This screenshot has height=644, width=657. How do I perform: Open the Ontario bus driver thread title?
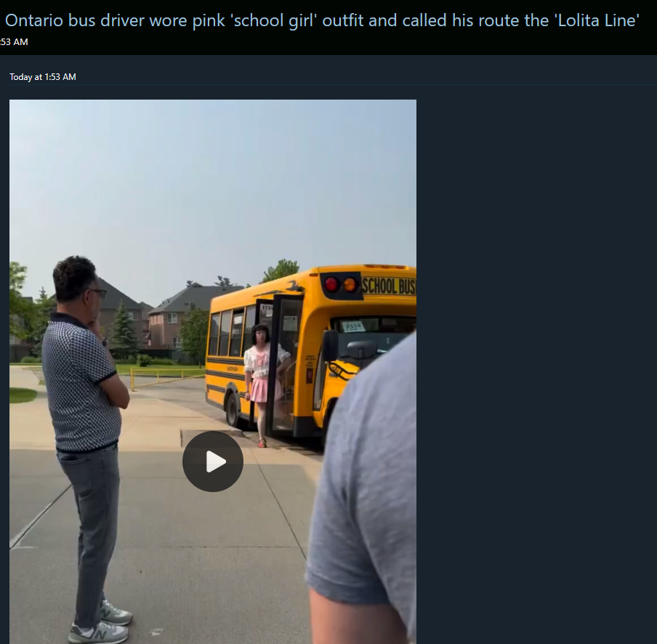pos(322,20)
